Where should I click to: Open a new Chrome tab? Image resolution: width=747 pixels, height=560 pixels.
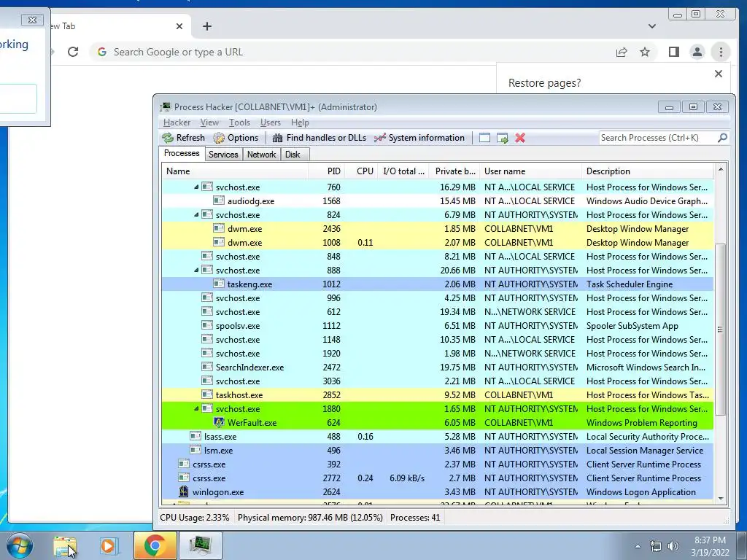(x=206, y=26)
